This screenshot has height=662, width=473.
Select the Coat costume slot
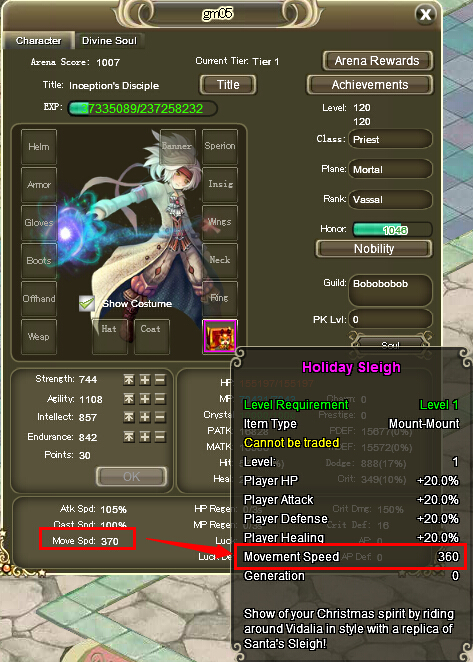(152, 336)
